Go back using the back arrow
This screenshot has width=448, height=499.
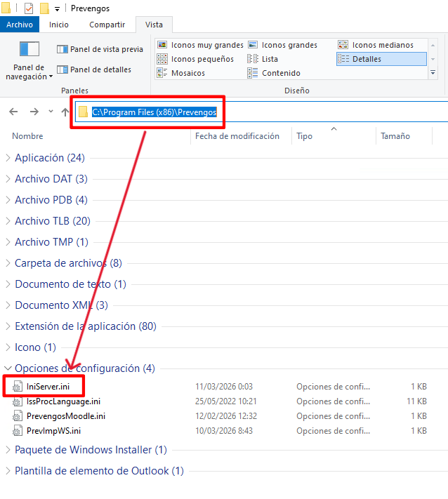point(14,112)
